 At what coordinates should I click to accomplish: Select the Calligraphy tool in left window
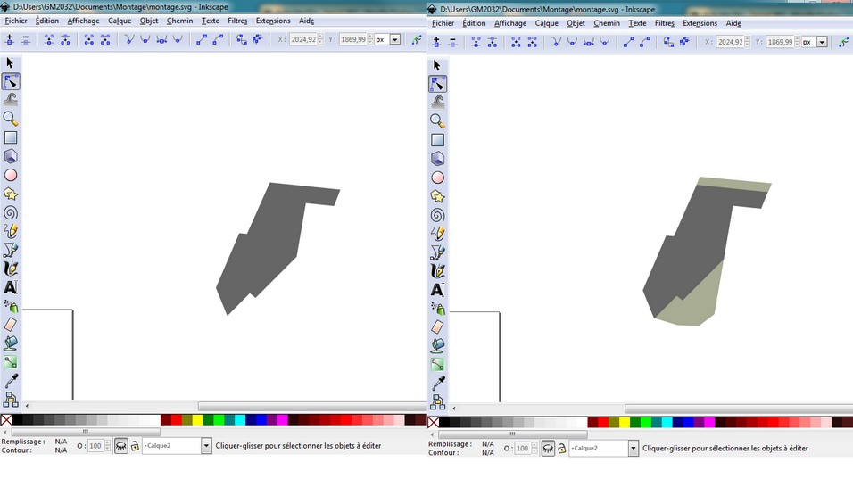[11, 269]
